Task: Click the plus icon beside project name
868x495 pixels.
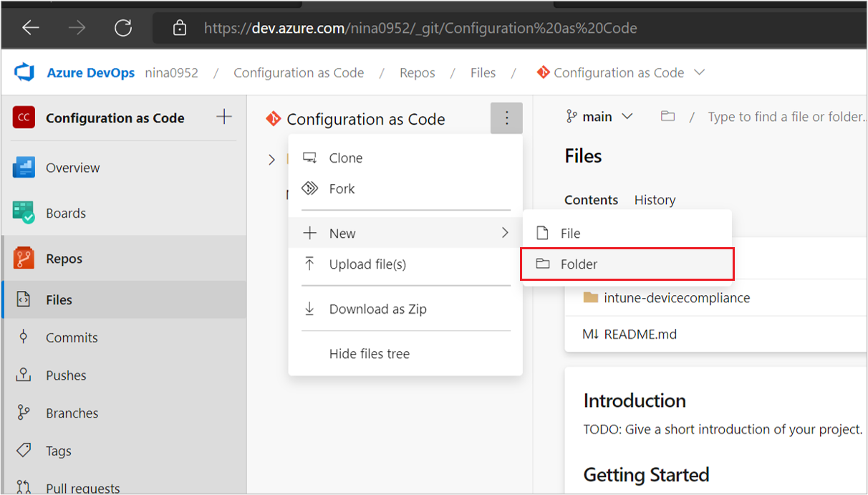Action: point(224,117)
